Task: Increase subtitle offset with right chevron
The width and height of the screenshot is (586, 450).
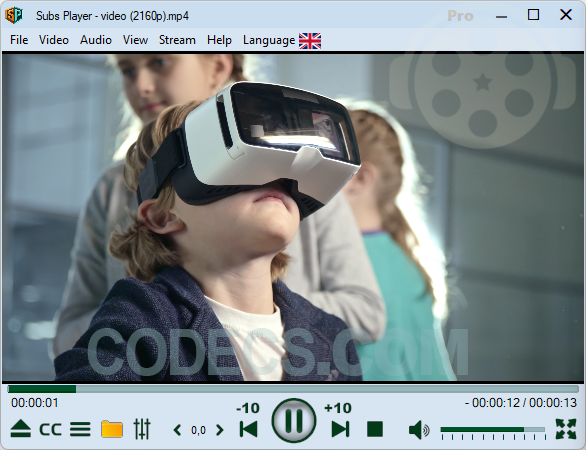Action: [220, 430]
